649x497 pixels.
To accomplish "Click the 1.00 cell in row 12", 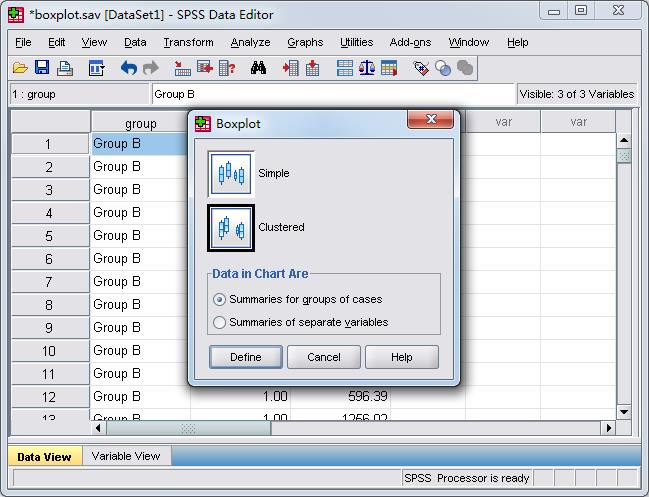I will pos(240,396).
